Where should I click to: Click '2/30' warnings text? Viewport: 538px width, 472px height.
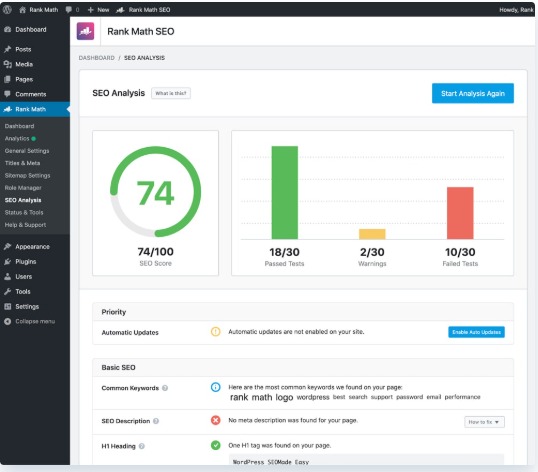[372, 252]
